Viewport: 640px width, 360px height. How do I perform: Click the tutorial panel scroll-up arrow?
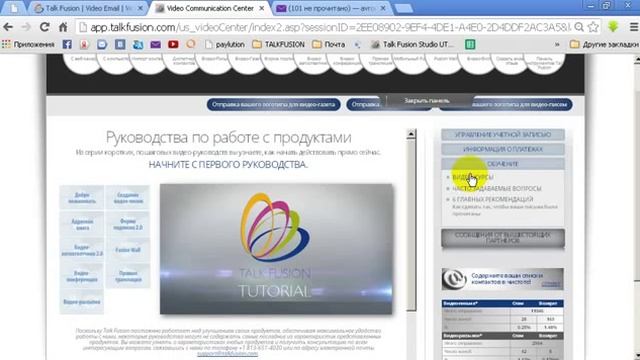coord(411,134)
